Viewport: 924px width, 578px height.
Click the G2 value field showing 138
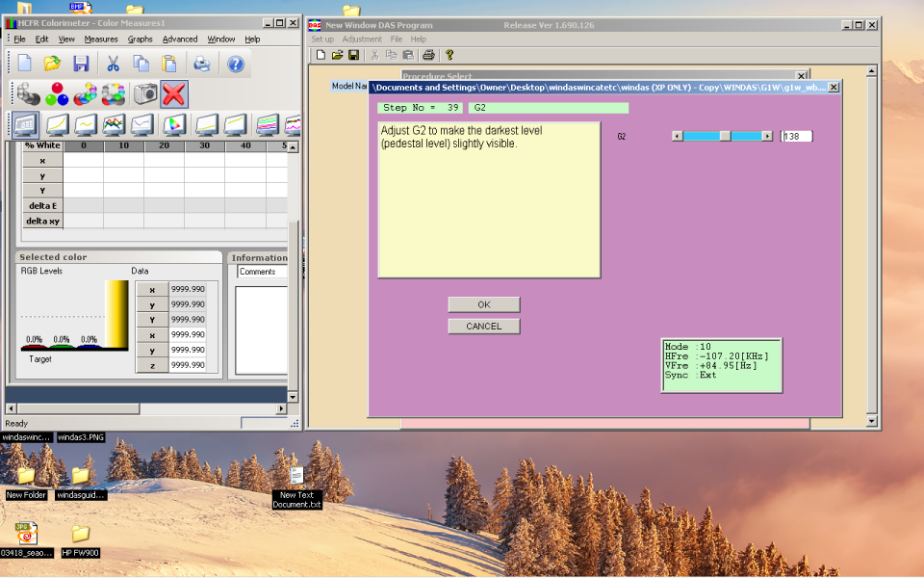pos(797,137)
